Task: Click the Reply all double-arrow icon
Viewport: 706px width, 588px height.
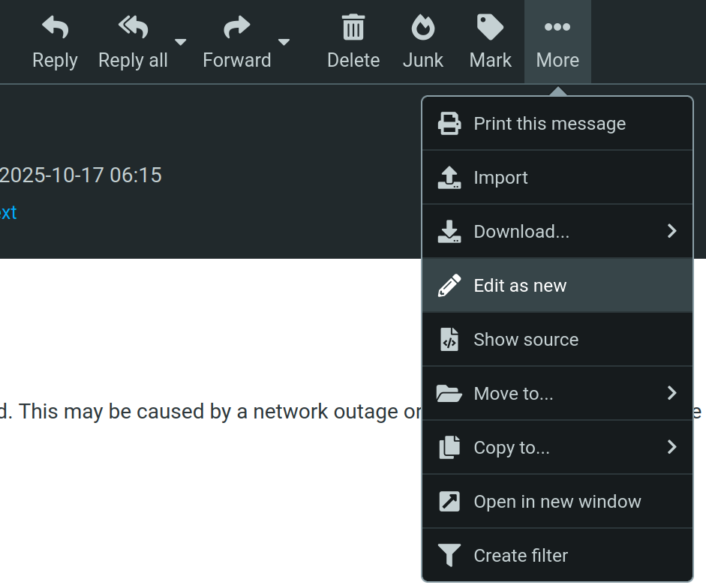Action: tap(133, 28)
